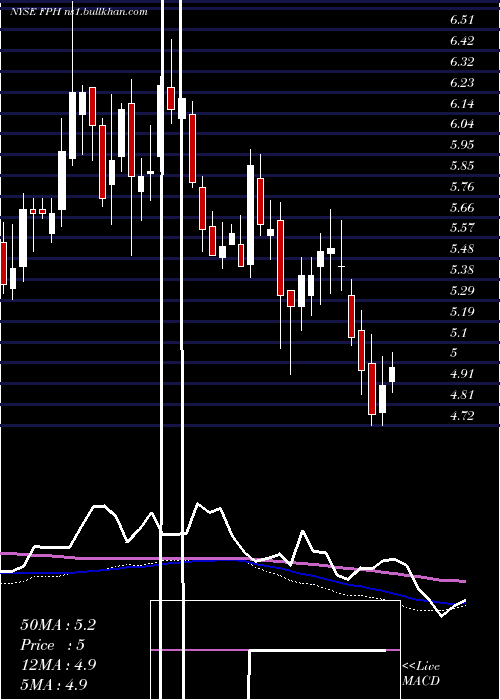500x700 pixels.
Task: Click the 4.81 price axis label
Action: click(462, 395)
